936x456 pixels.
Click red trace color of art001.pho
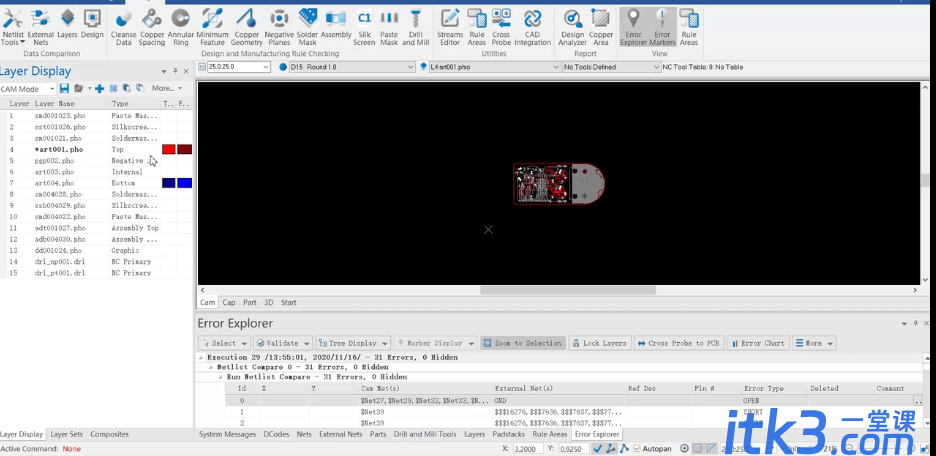pos(169,149)
